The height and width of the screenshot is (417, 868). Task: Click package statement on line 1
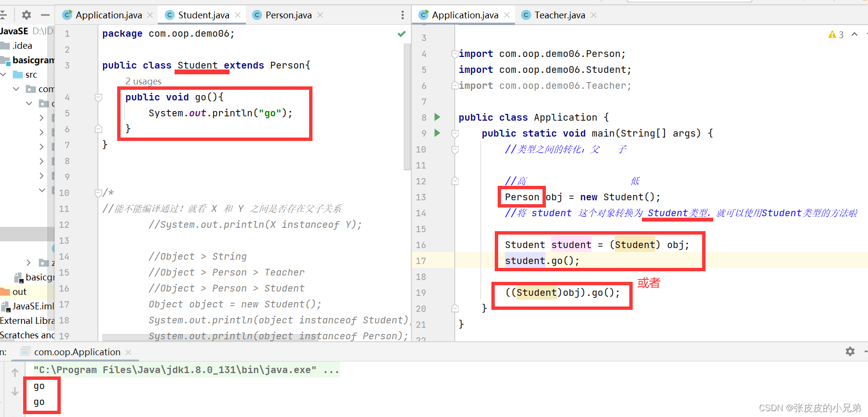click(x=168, y=34)
